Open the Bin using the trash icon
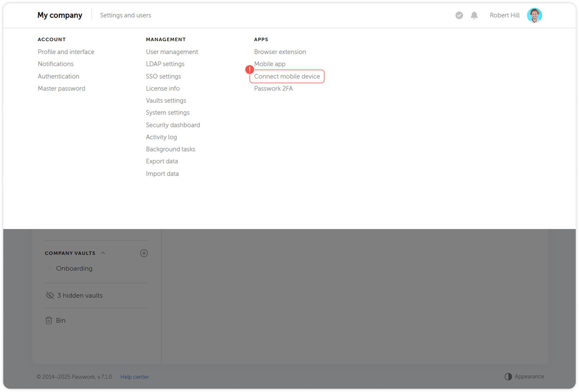 point(49,320)
